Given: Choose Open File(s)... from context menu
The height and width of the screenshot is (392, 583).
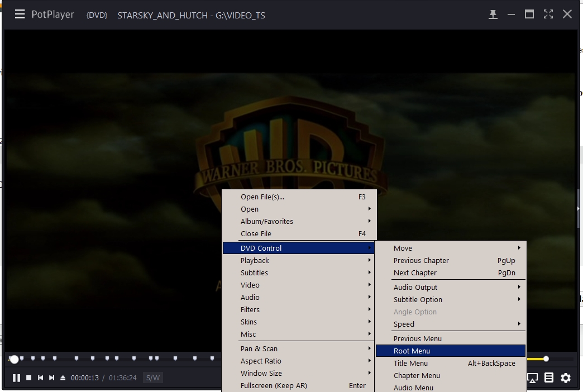Looking at the screenshot, I should click(x=300, y=197).
